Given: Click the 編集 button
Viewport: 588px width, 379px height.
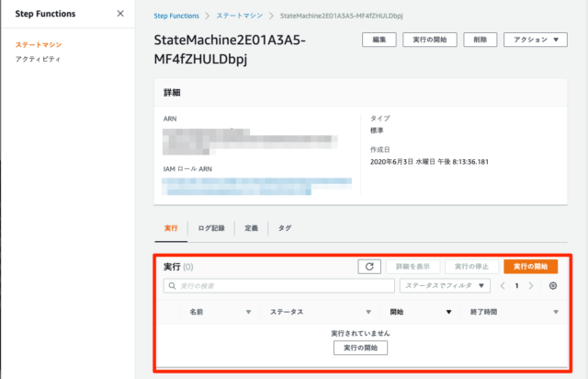Looking at the screenshot, I should (379, 40).
